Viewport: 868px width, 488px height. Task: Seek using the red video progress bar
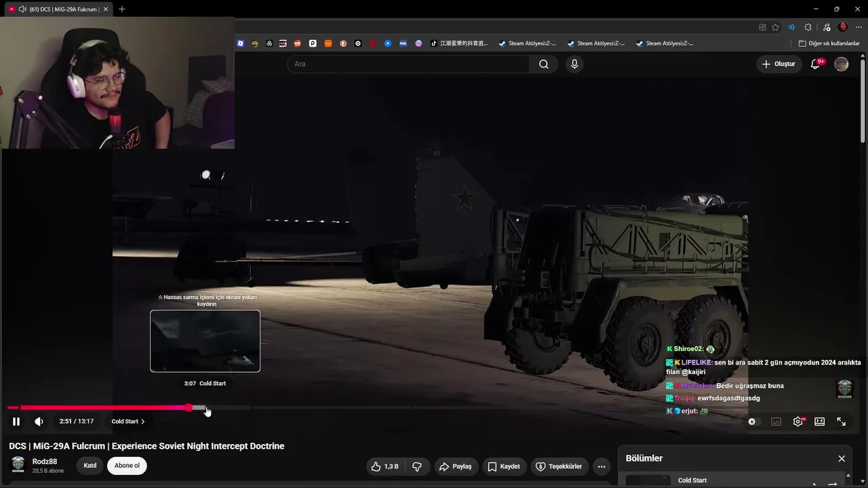(98, 407)
